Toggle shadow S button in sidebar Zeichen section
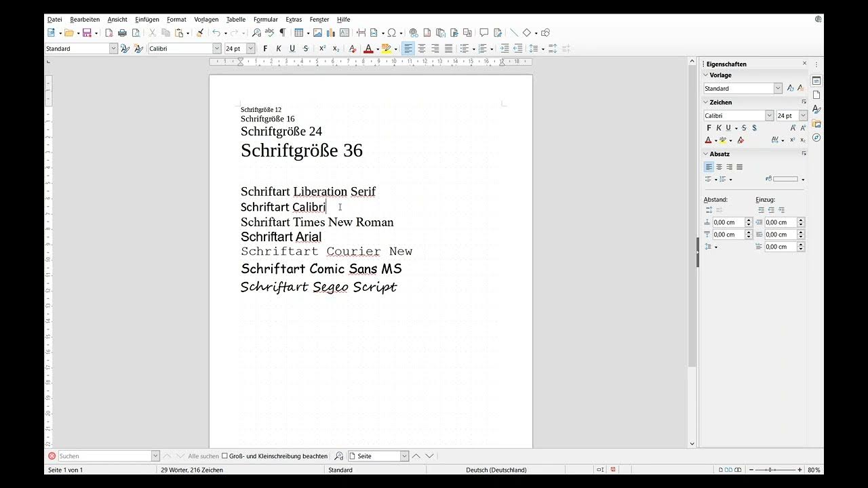Screen dimensions: 868x488 754,128
